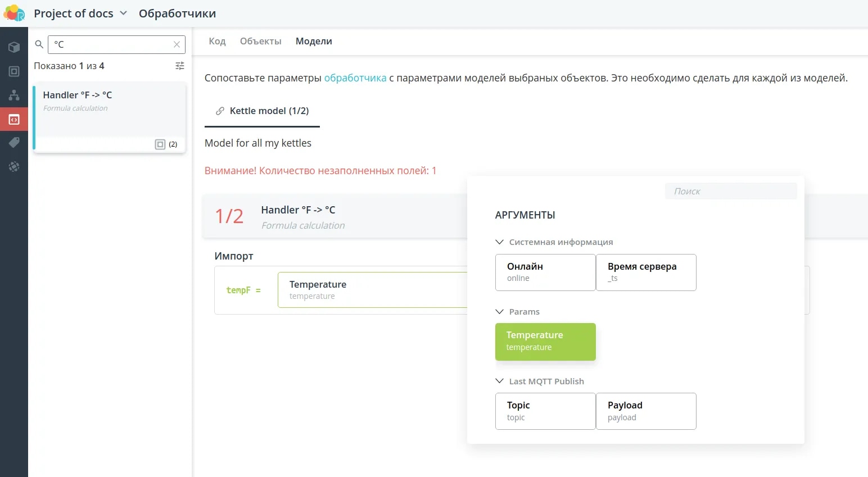Click the tempF = variable label
868x477 pixels.
pos(243,290)
